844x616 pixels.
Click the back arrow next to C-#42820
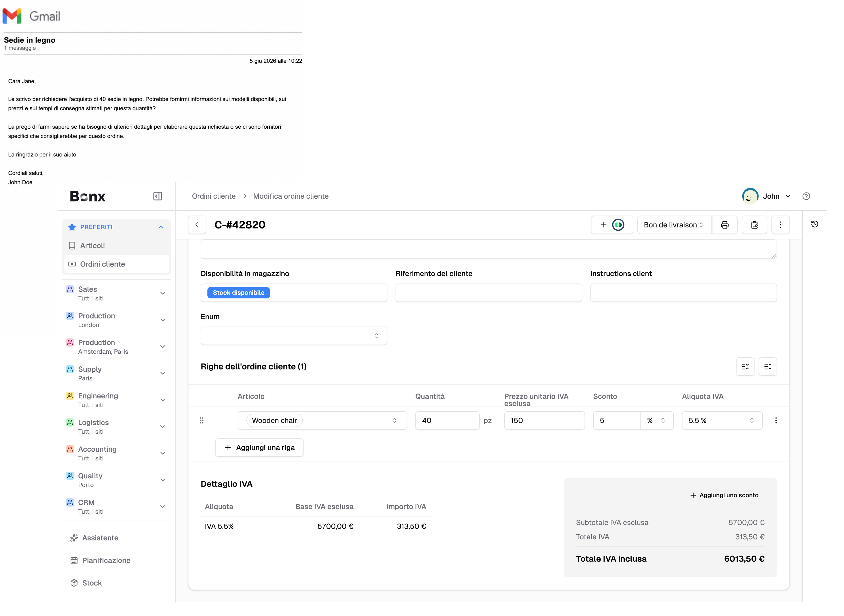pyautogui.click(x=197, y=225)
